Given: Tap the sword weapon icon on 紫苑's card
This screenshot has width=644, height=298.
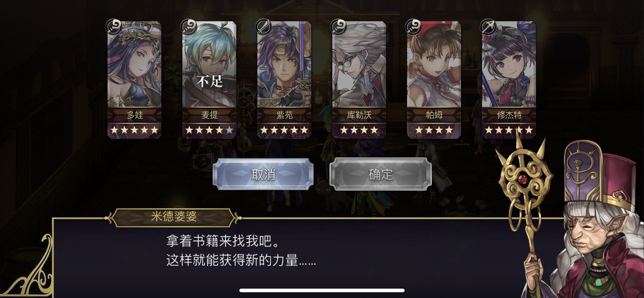Looking at the screenshot, I should (x=263, y=26).
